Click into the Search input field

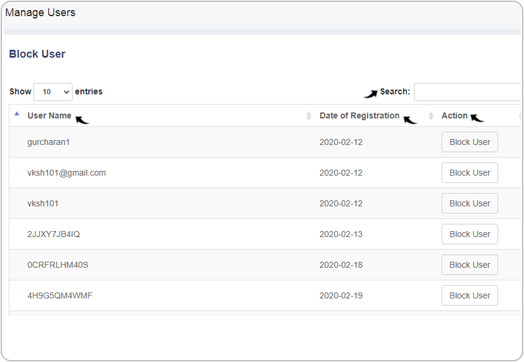467,92
